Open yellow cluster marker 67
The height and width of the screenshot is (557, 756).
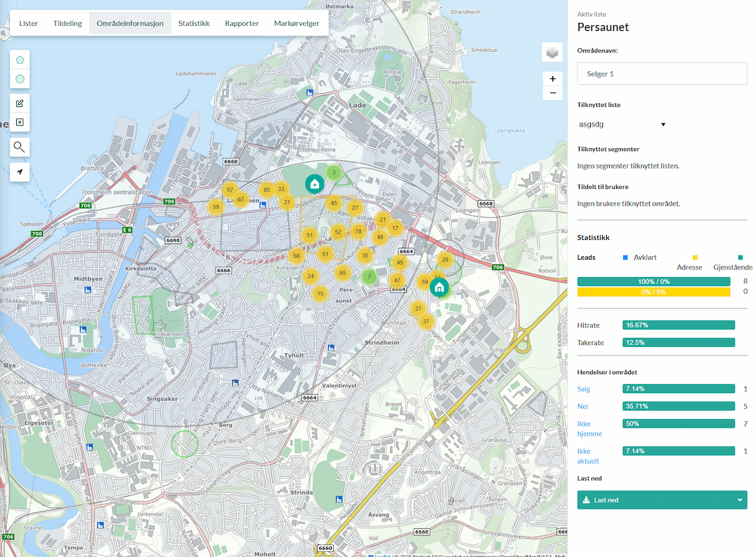(x=241, y=199)
